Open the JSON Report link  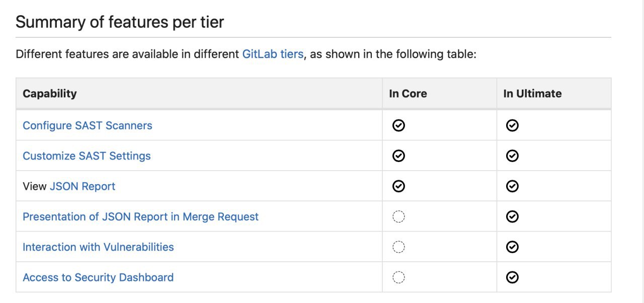pos(83,186)
